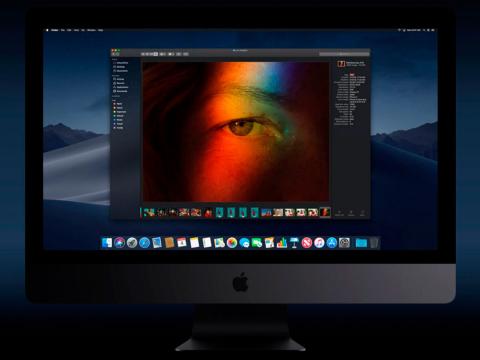This screenshot has height=360, width=480.
Task: Open Finder from the Dock
Action: point(107,243)
